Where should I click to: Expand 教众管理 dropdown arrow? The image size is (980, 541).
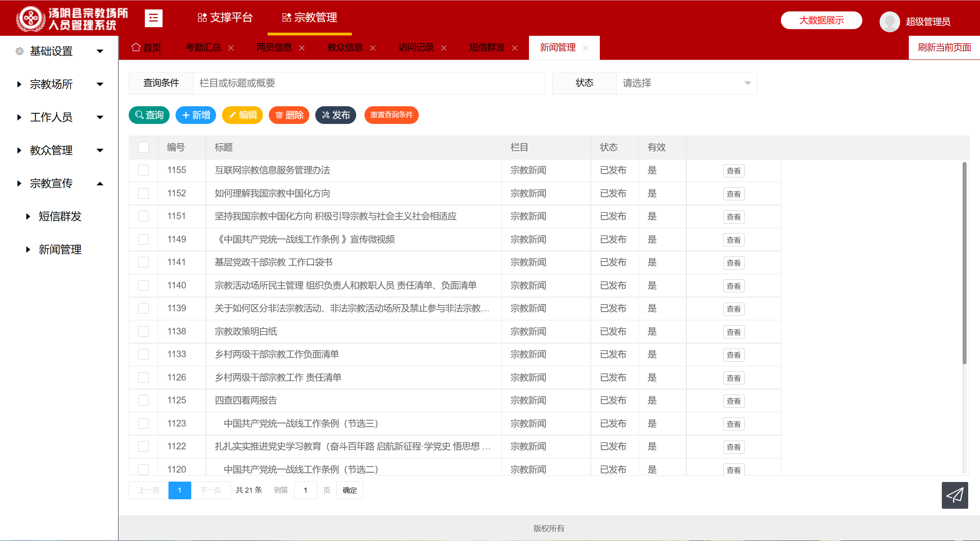click(x=100, y=150)
